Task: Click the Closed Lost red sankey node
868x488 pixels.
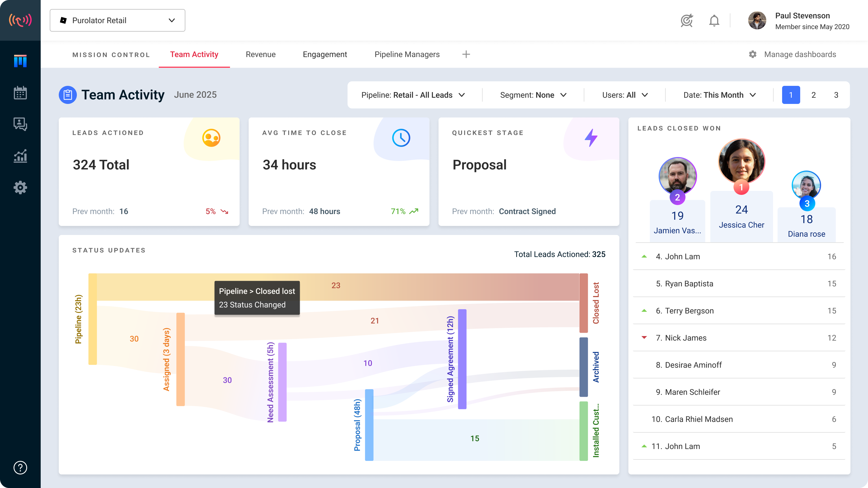Action: [583, 303]
